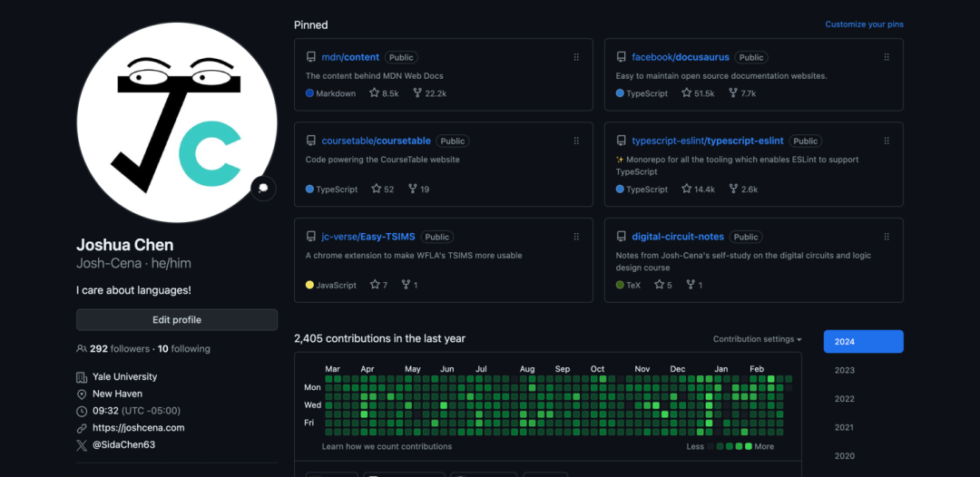The height and width of the screenshot is (477, 980).
Task: Click the drag handle on facebook/docusaurus card
Action: coord(887,57)
